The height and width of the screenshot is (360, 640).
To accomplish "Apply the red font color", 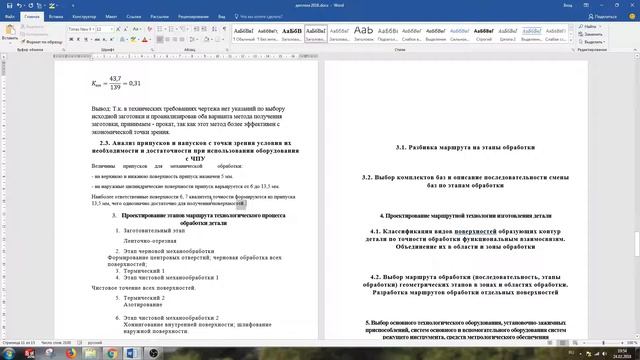I will click(x=144, y=40).
